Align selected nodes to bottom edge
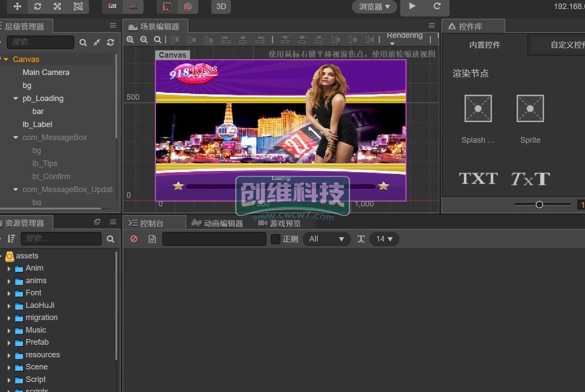585x392 pixels. click(209, 40)
